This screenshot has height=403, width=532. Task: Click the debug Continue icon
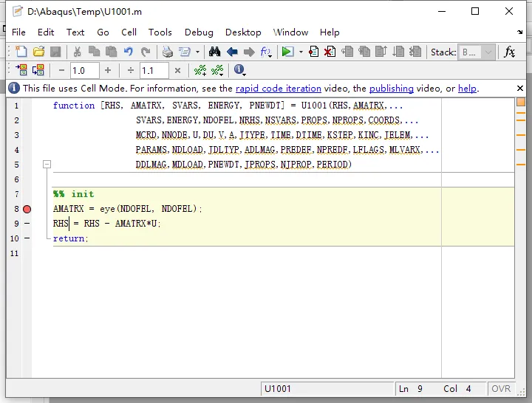[398, 52]
